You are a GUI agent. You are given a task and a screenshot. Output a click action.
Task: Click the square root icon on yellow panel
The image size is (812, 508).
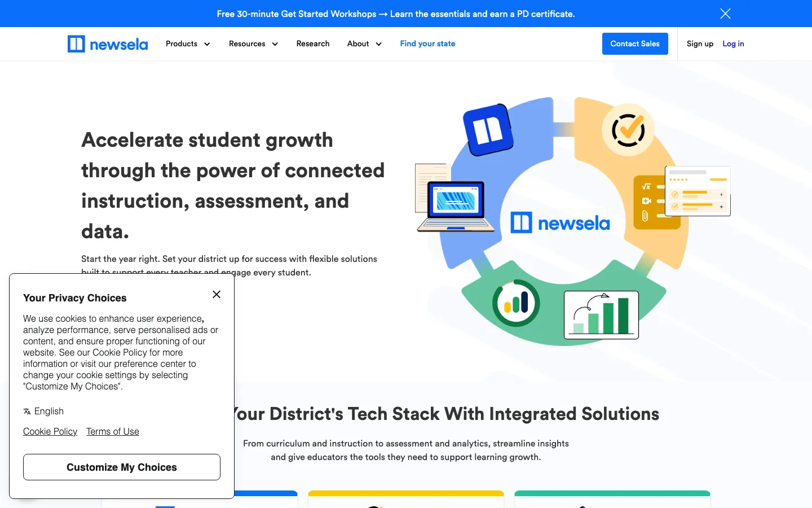(x=646, y=186)
